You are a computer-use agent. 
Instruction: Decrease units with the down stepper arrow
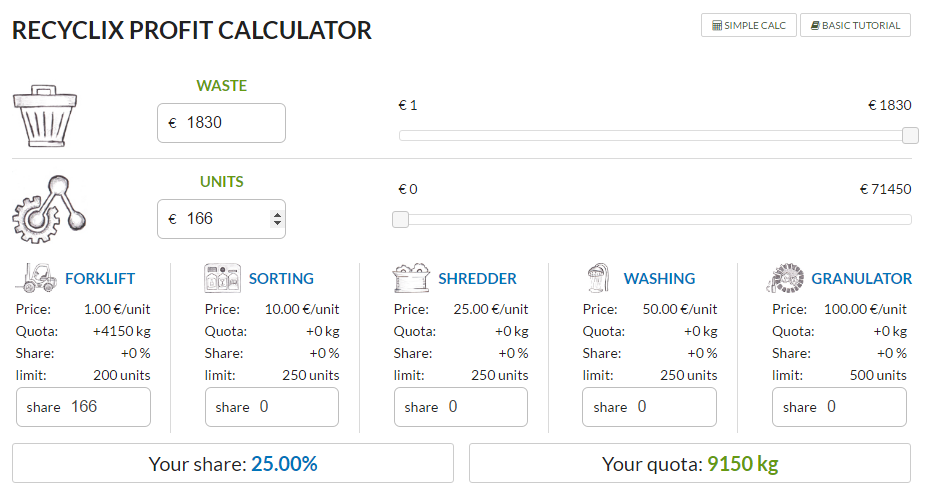tap(276, 224)
